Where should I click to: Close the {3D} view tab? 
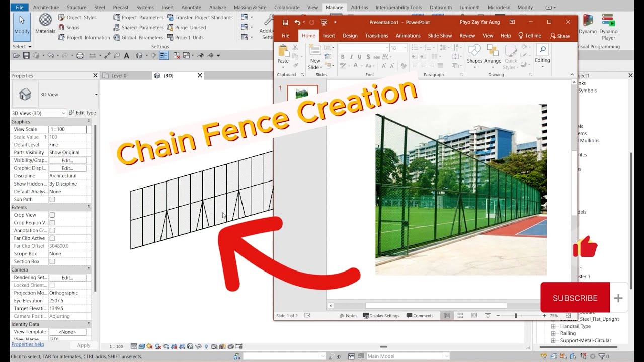pos(200,76)
